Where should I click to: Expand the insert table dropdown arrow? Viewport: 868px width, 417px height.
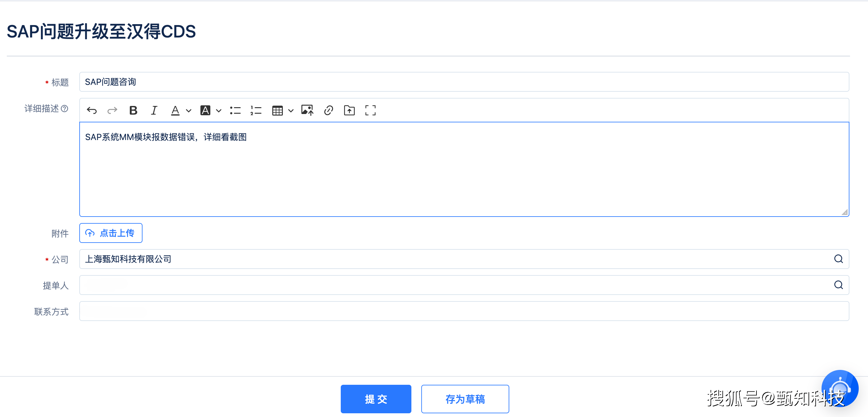coord(291,111)
